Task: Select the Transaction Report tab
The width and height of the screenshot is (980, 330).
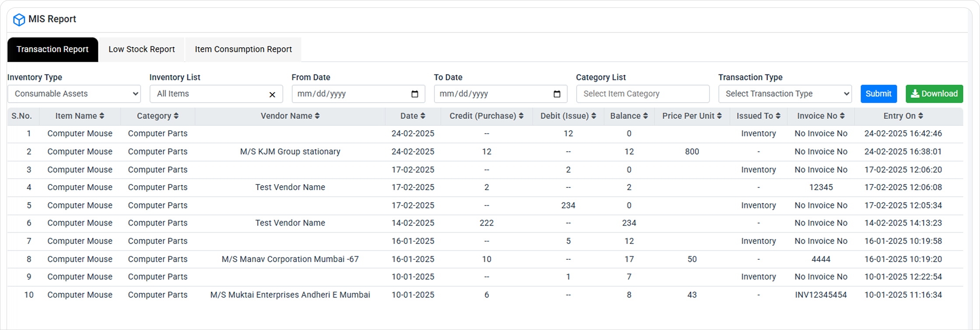Action: (x=52, y=49)
